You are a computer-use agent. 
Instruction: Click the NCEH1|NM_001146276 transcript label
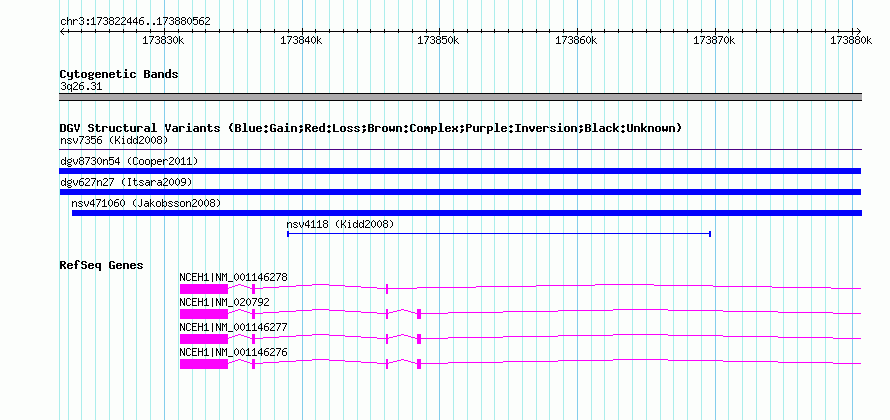coord(233,352)
